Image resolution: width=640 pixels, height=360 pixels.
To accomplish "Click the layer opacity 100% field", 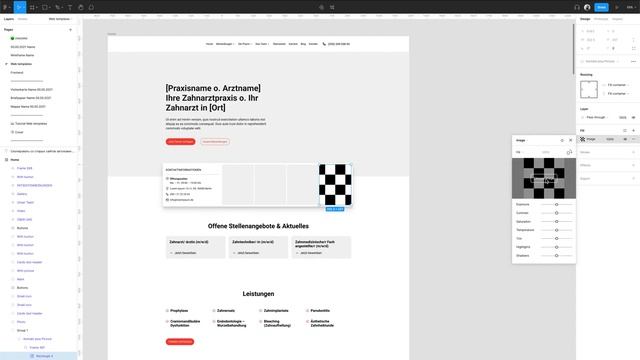I will 622,117.
